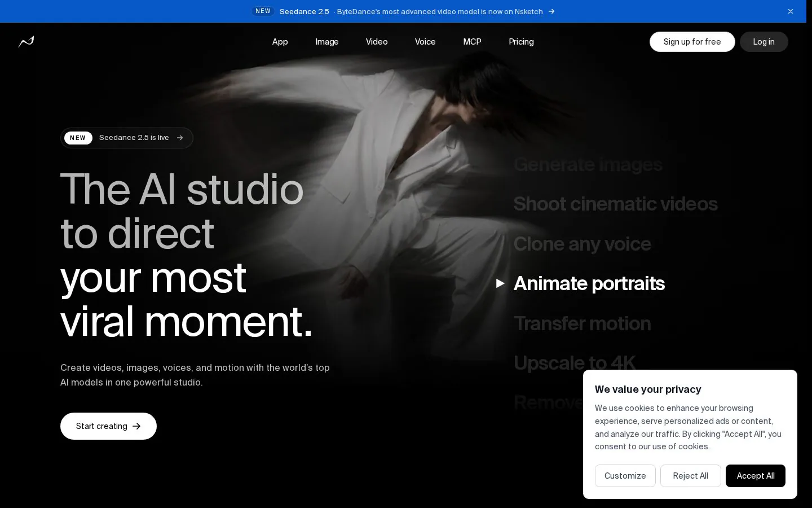Click the Start creating button
This screenshot has height=508, width=812.
[108, 426]
